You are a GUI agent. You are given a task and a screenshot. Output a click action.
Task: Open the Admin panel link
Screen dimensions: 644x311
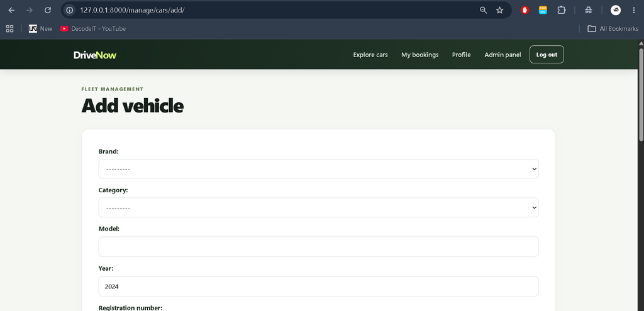(x=502, y=55)
